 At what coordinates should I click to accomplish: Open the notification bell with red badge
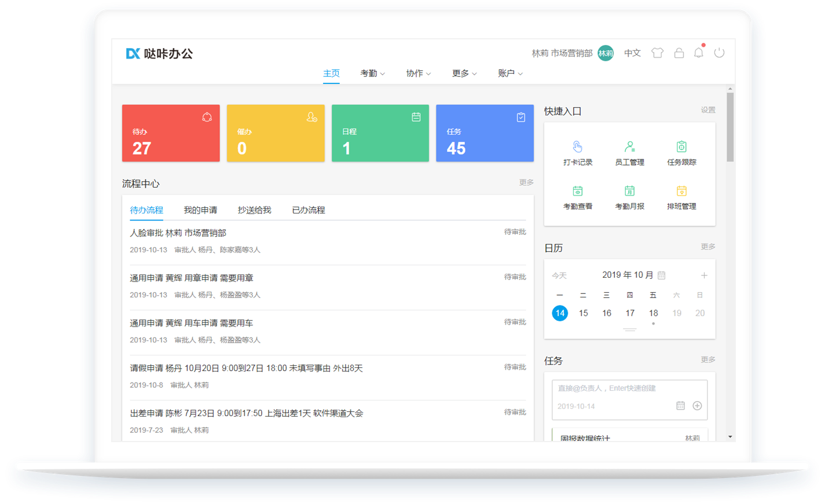(698, 53)
